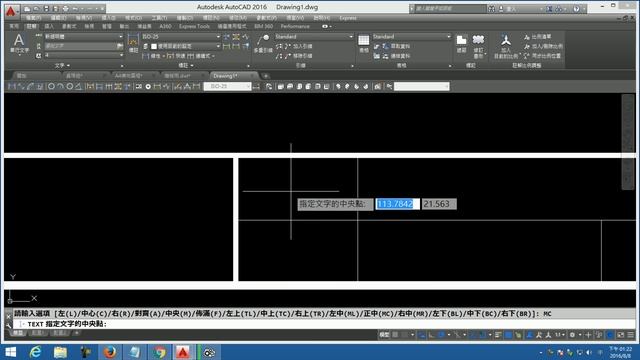The image size is (640, 360).
Task: Click the Y coordinate field showing 21.563
Action: [439, 204]
